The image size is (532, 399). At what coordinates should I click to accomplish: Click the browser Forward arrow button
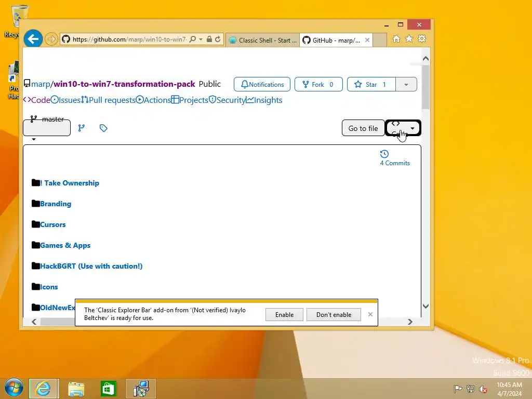[51, 39]
